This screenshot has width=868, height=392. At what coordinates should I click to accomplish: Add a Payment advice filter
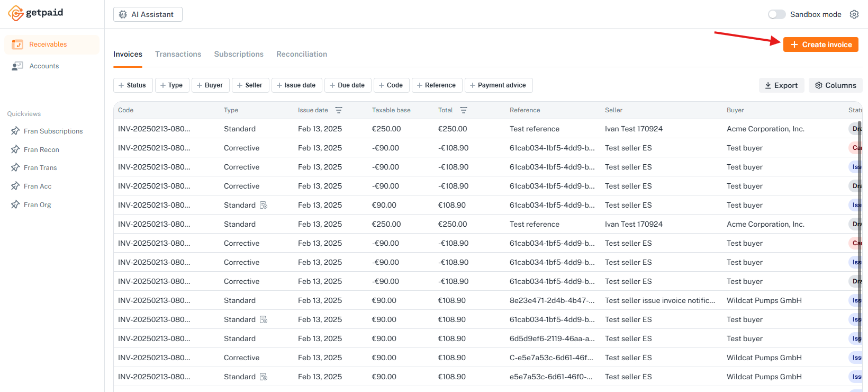pyautogui.click(x=499, y=85)
